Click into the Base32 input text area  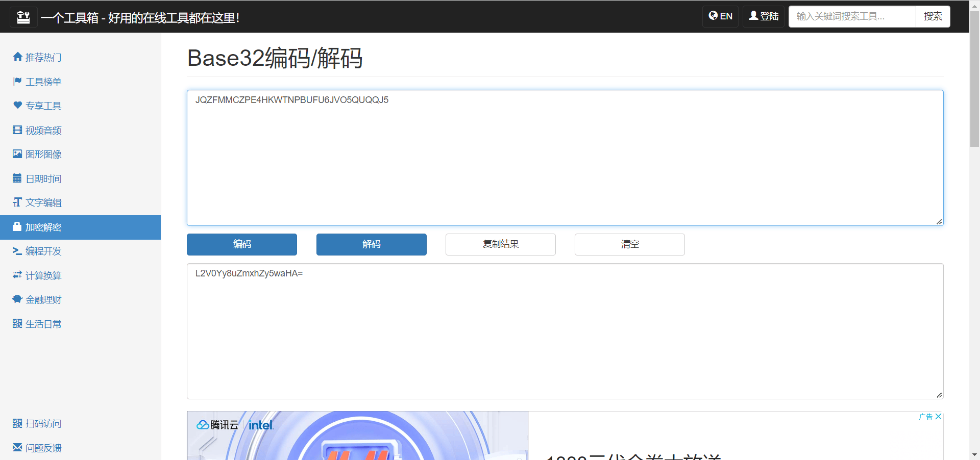[x=565, y=158]
